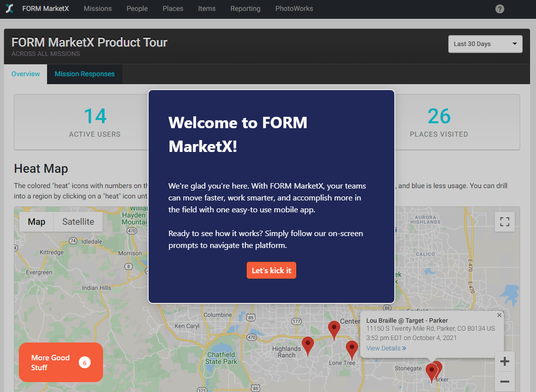Image resolution: width=536 pixels, height=392 pixels.
Task: Click the Chatfield State Park map label
Action: pos(221,358)
